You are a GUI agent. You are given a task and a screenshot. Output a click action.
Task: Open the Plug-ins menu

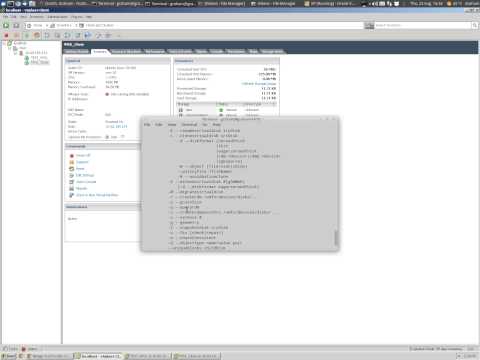tap(77, 17)
